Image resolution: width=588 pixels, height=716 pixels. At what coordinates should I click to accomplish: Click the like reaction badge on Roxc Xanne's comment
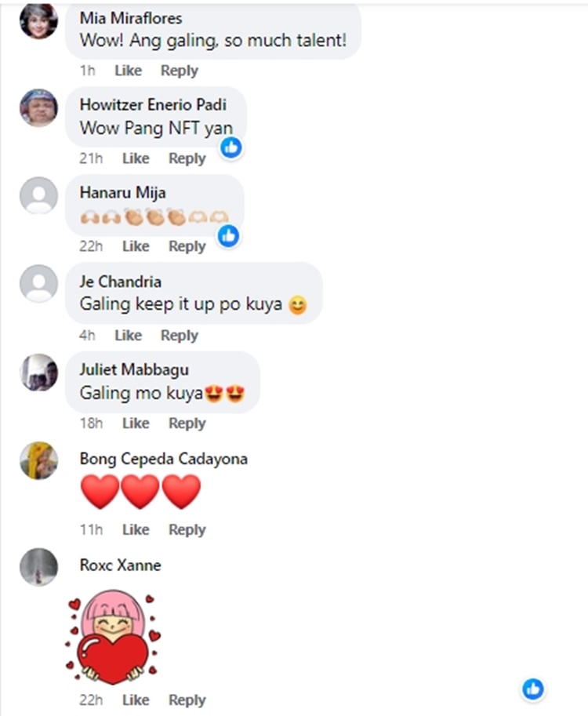click(x=533, y=689)
